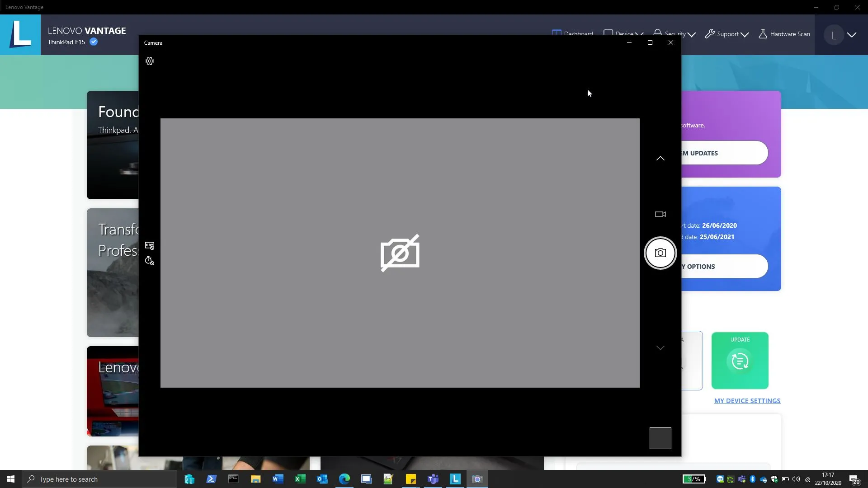Click the System Updates button
This screenshot has height=488, width=868.
(x=723, y=153)
